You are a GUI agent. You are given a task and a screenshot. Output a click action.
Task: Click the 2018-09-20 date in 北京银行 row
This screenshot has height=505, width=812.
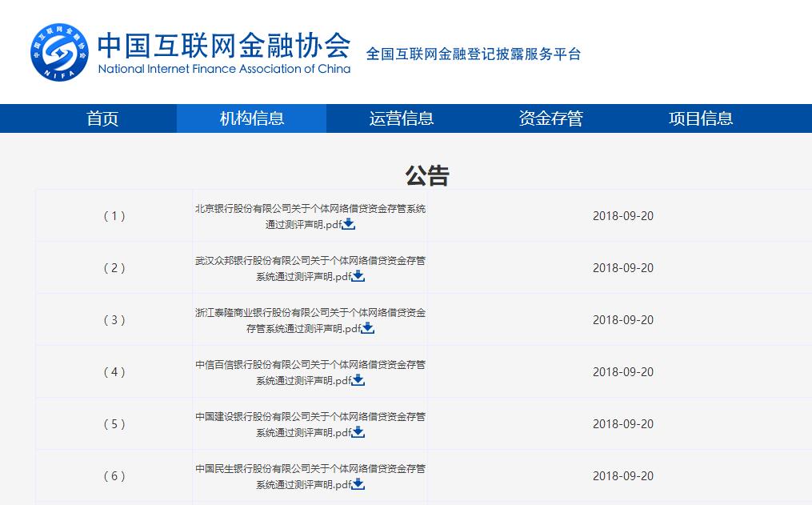tap(623, 216)
